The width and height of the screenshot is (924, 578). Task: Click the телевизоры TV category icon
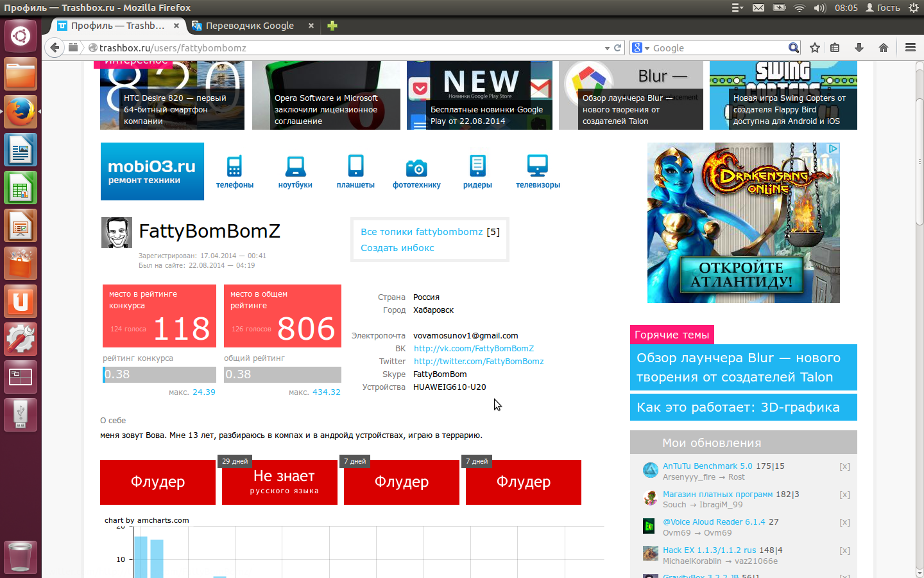(538, 166)
